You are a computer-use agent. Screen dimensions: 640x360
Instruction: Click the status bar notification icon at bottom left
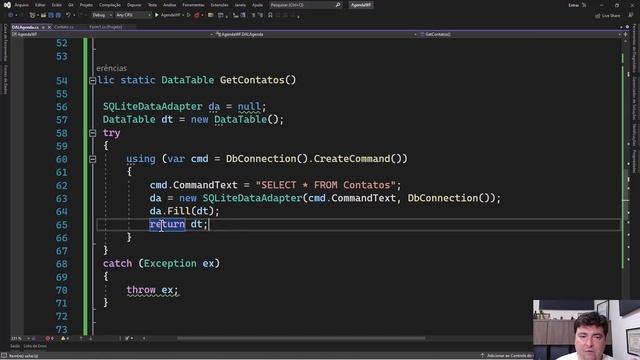(x=4, y=356)
